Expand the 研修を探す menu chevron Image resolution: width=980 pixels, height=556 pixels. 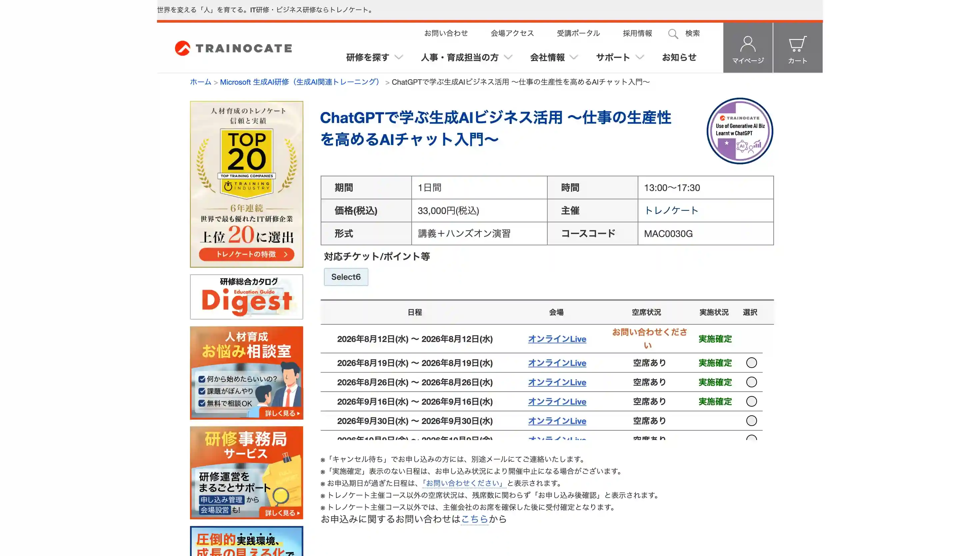pyautogui.click(x=399, y=57)
